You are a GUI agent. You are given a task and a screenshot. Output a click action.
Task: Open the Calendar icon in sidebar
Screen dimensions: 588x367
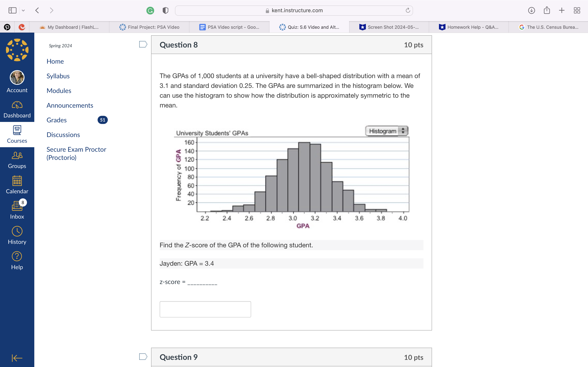[x=17, y=181]
